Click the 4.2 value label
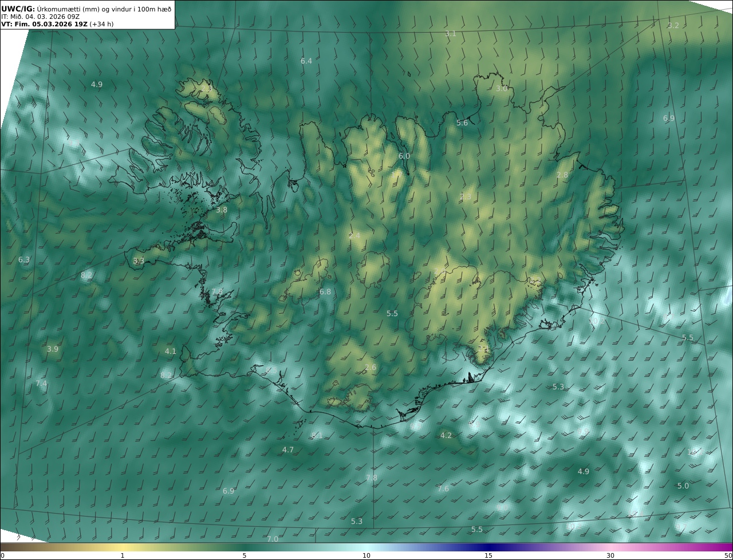 (446, 436)
